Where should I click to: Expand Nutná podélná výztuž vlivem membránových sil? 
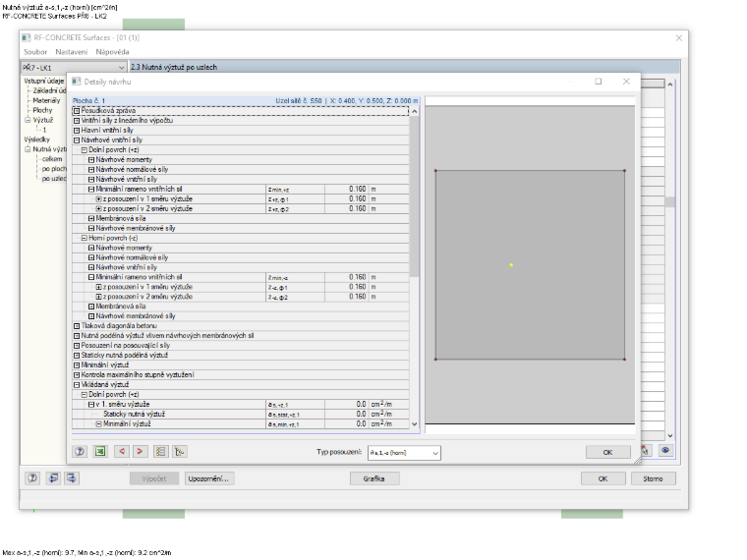77,336
